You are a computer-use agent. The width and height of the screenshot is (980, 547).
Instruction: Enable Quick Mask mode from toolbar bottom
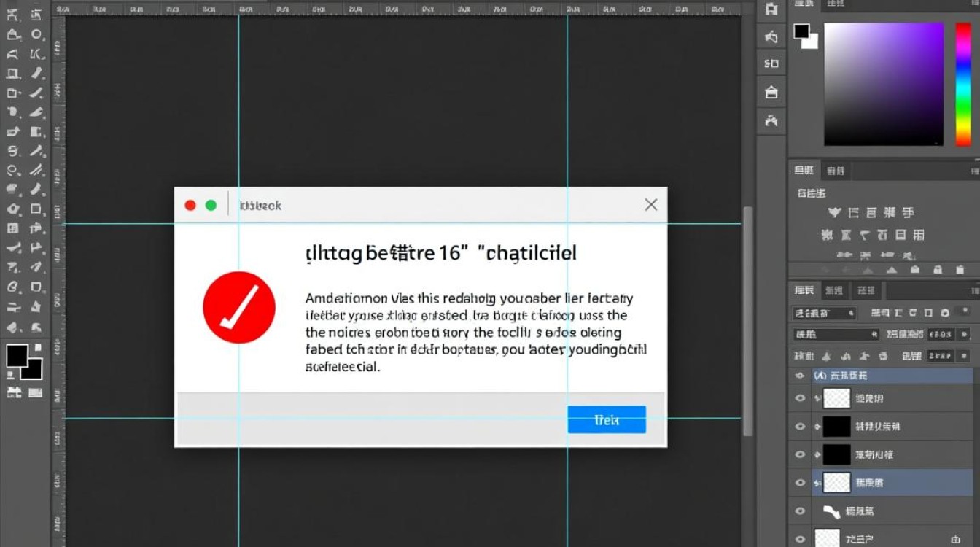[x=15, y=393]
